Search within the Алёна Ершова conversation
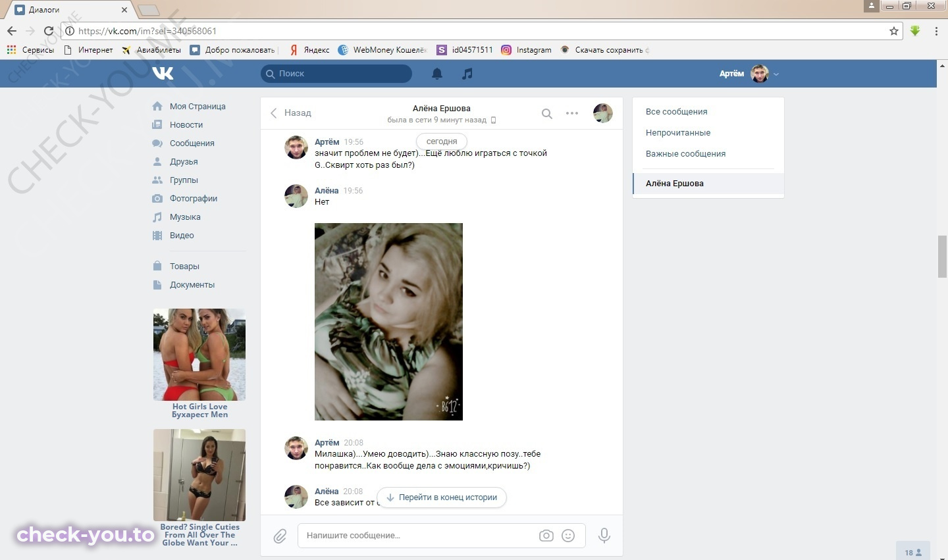This screenshot has width=948, height=560. click(x=546, y=113)
